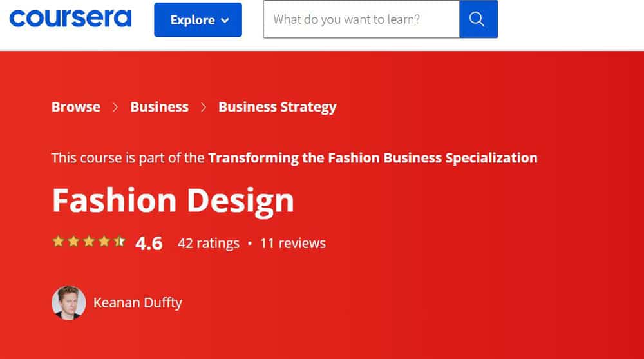Click the five-star rating icons

tap(89, 242)
